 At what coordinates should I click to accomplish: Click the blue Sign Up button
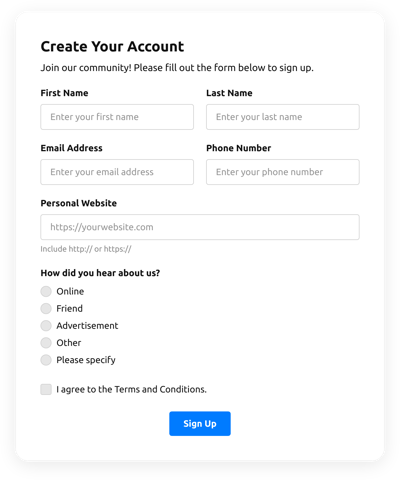pyautogui.click(x=200, y=424)
